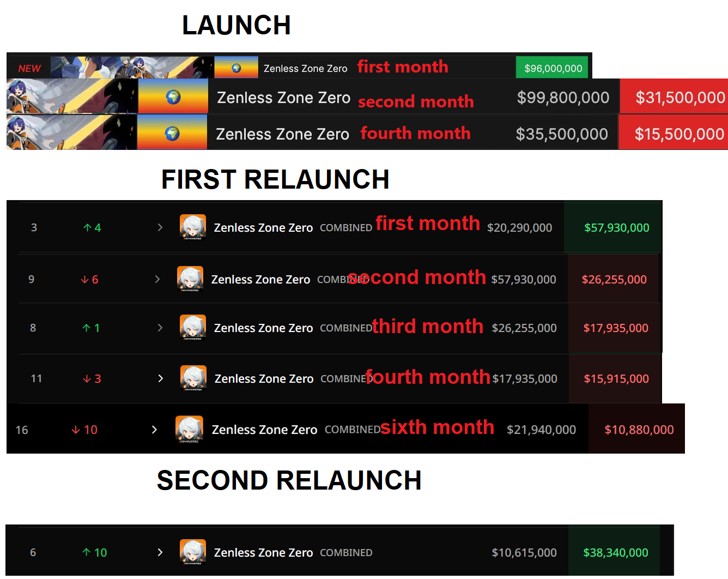Click the game app icon in the rank 8 row
This screenshot has width=728, height=579.
[193, 328]
